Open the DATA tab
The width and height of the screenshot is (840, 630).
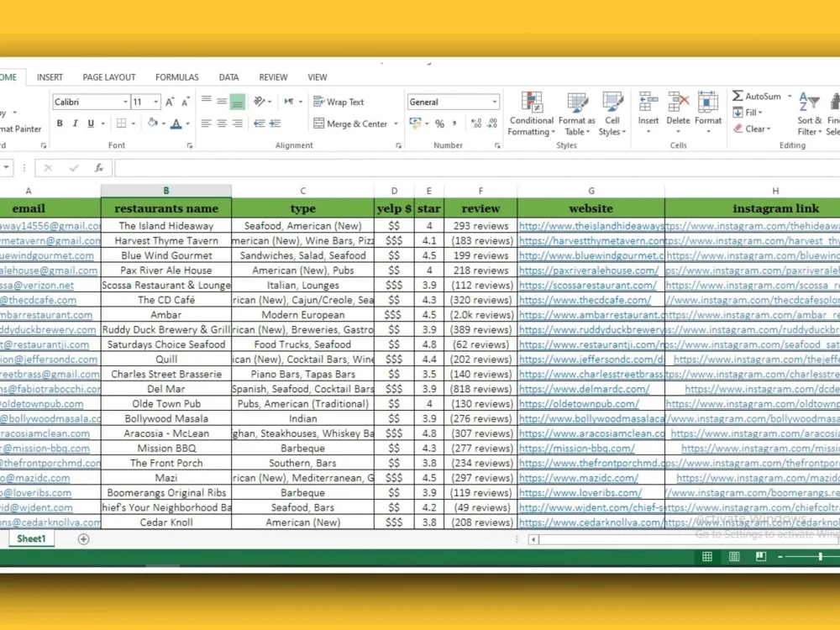coord(228,77)
